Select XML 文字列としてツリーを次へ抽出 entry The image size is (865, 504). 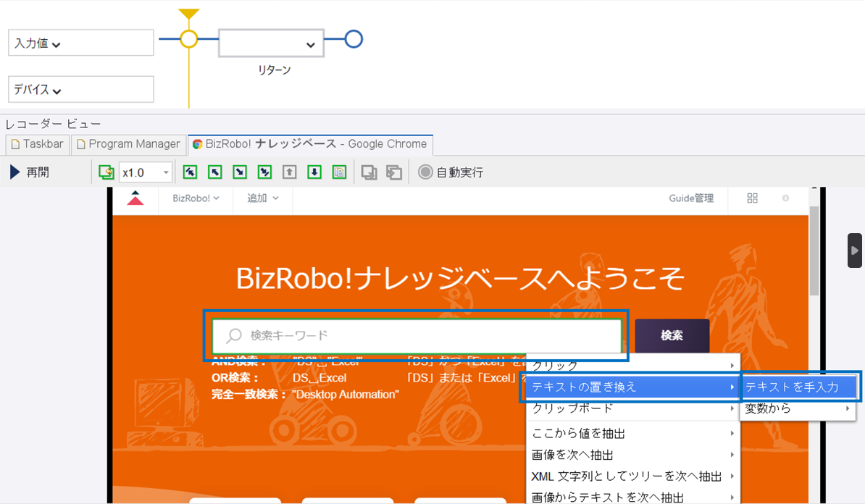(x=632, y=476)
